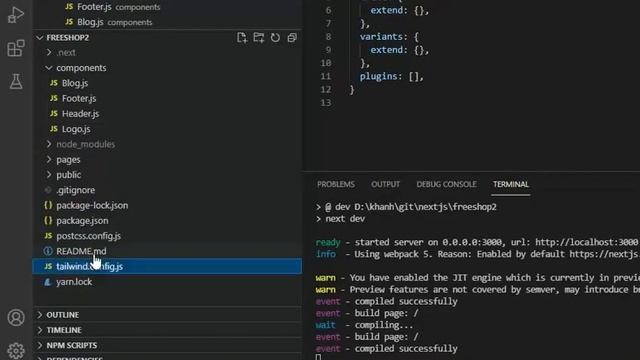Open the package-lock.json file
The image size is (640, 360).
click(92, 205)
